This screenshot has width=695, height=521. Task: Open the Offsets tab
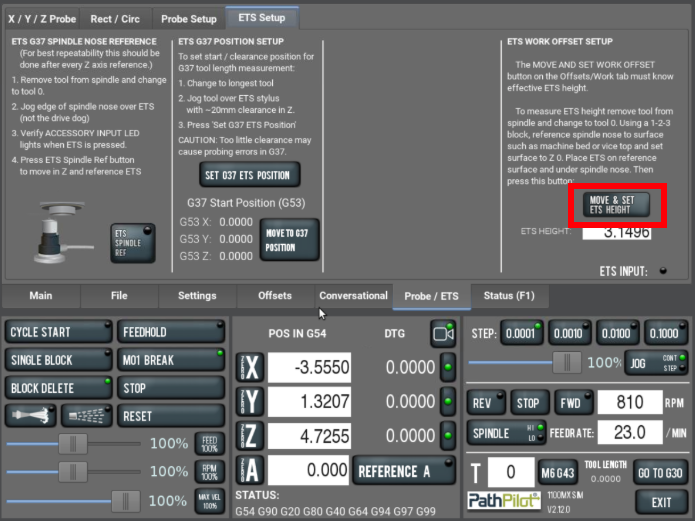(x=275, y=296)
